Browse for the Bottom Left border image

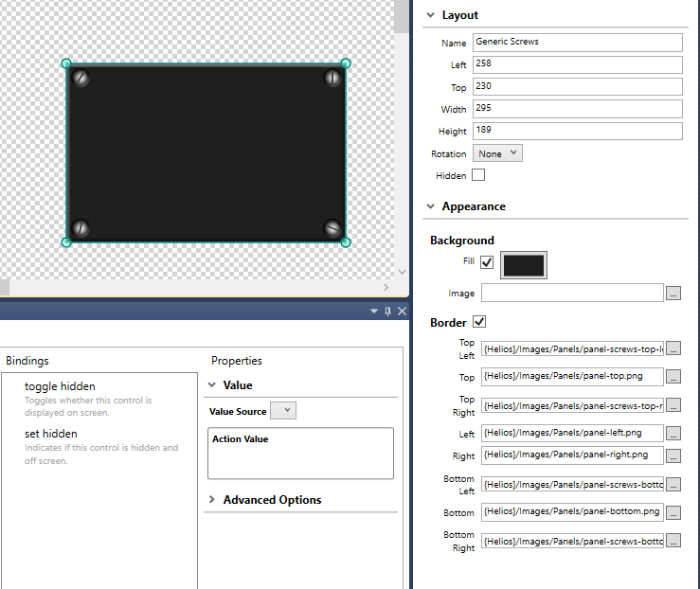click(x=673, y=484)
